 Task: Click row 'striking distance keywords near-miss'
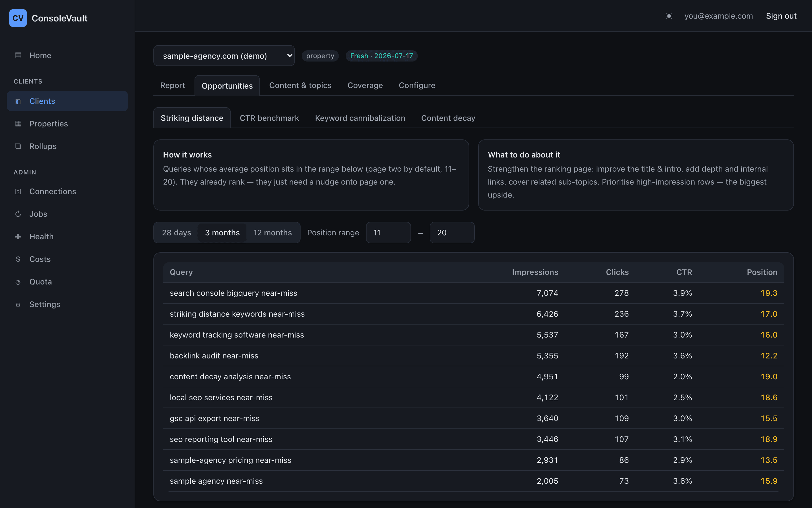[473, 314]
